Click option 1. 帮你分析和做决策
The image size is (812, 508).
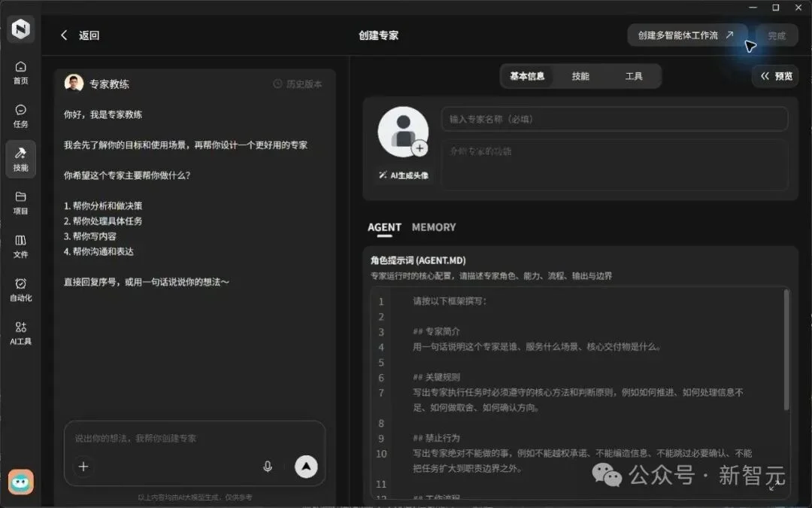click(103, 205)
